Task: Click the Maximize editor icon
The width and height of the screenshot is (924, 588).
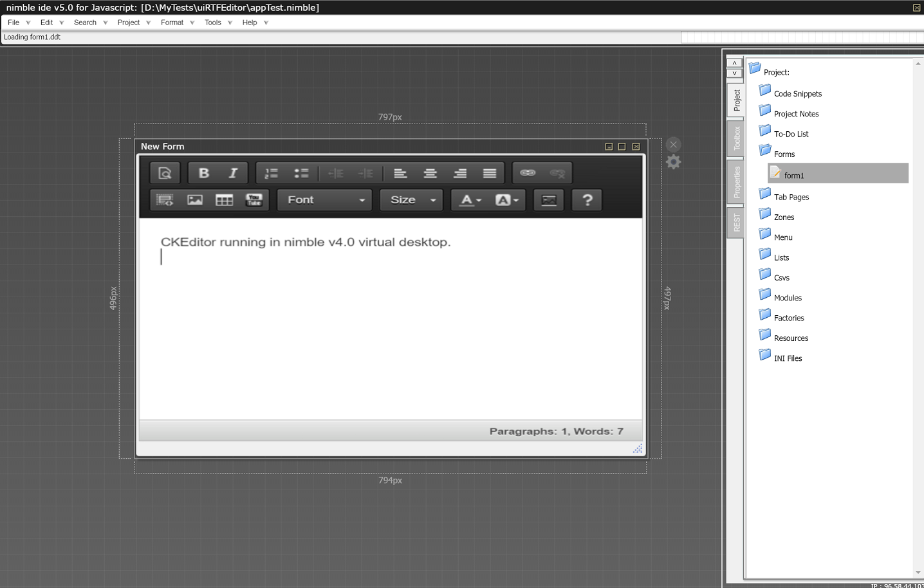Action: click(549, 200)
